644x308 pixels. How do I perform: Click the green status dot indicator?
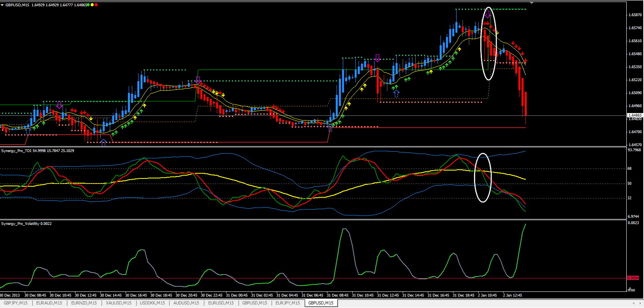pos(89,5)
